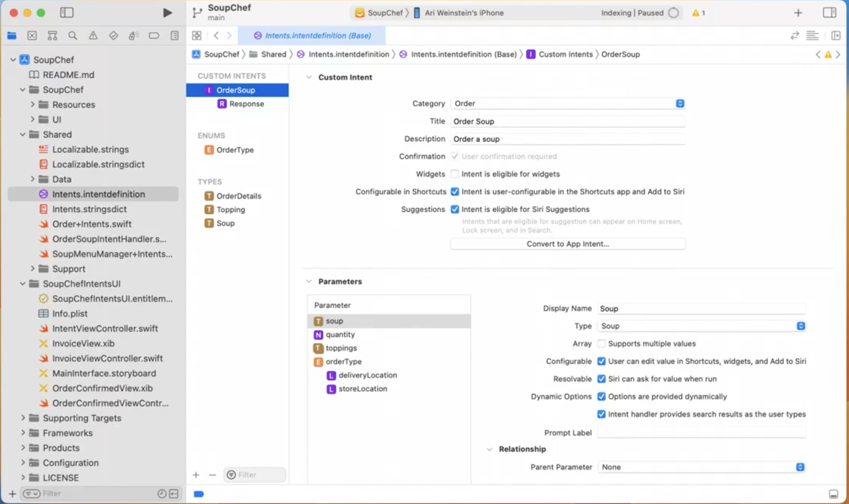Image resolution: width=849 pixels, height=504 pixels.
Task: Uncheck eligible for Siri Suggestions
Action: coord(455,209)
